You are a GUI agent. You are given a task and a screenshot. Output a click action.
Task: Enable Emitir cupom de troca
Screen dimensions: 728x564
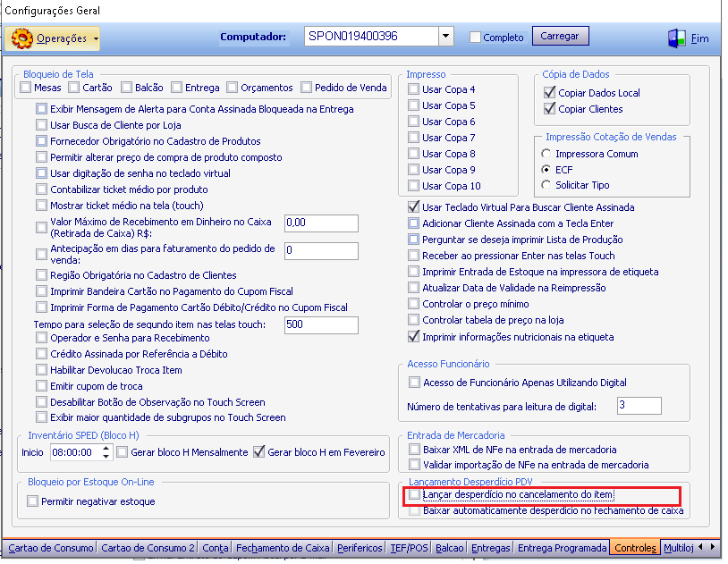click(42, 386)
